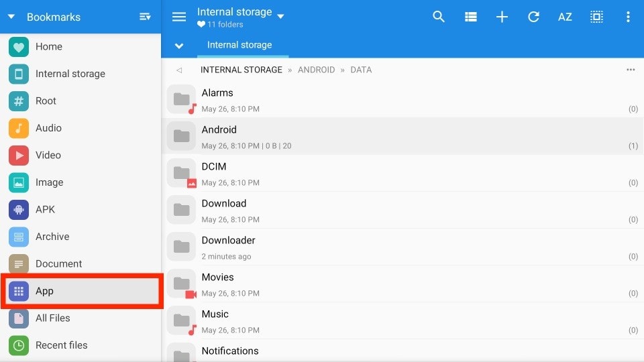Open the Android folder name
This screenshot has height=362, width=644.
(x=219, y=129)
